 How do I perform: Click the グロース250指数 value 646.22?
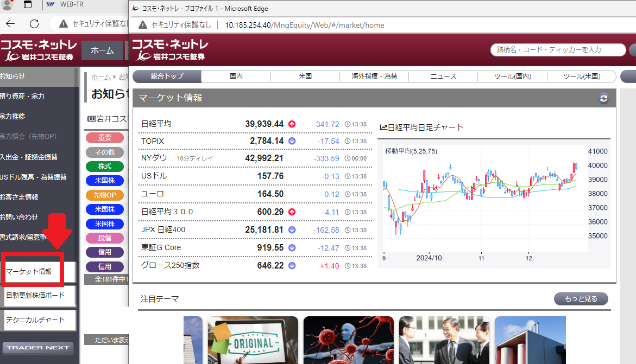pos(270,265)
